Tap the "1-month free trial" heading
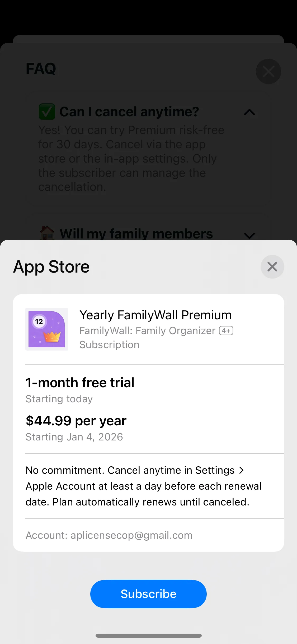297x644 pixels. [x=80, y=383]
